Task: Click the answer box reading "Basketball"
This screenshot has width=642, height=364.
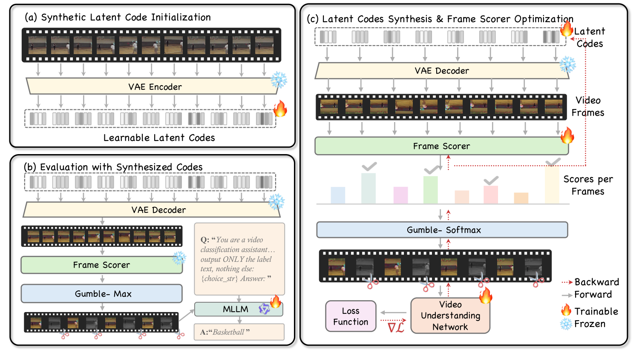Action: [239, 332]
